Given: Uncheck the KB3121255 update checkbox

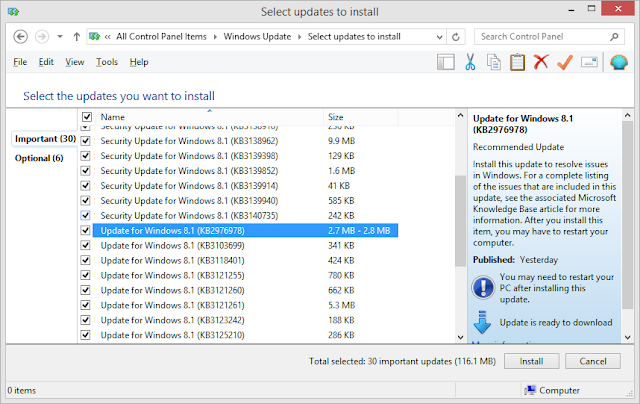Looking at the screenshot, I should point(85,275).
